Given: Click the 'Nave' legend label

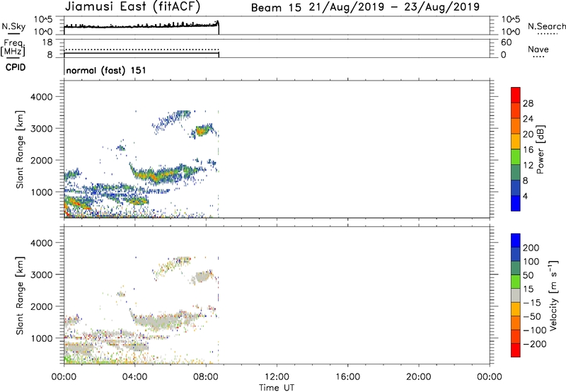Looking at the screenshot, I should pyautogui.click(x=538, y=49).
